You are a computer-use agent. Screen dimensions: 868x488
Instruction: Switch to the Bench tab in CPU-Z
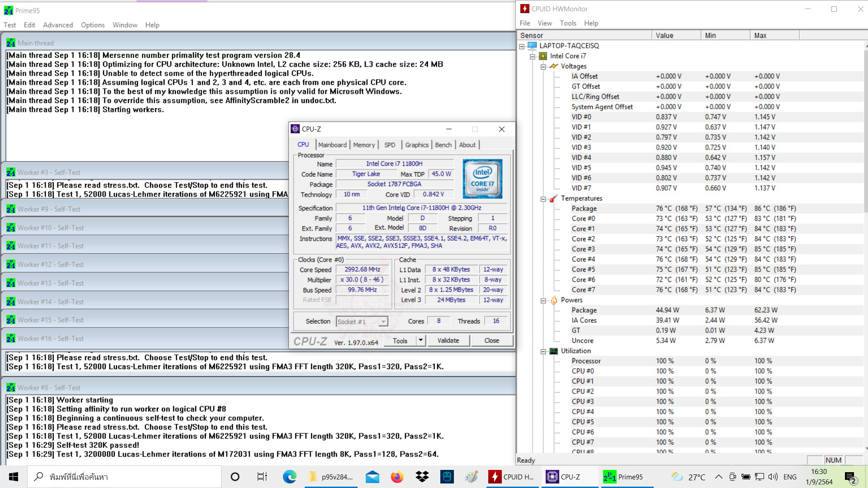(443, 145)
